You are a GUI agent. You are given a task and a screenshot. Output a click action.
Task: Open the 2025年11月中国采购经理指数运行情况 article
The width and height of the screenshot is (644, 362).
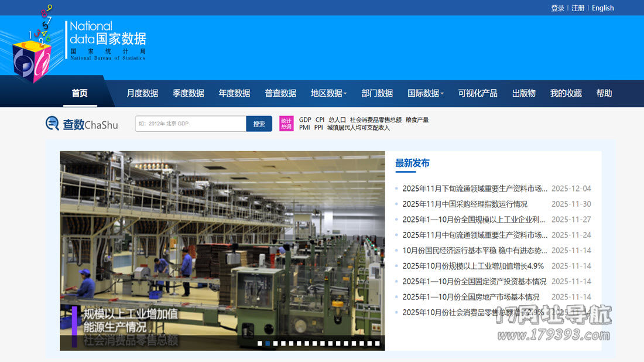point(465,204)
